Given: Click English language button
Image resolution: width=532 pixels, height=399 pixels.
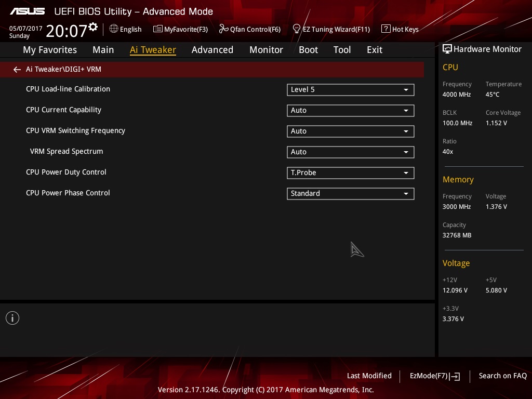Looking at the screenshot, I should tap(130, 30).
